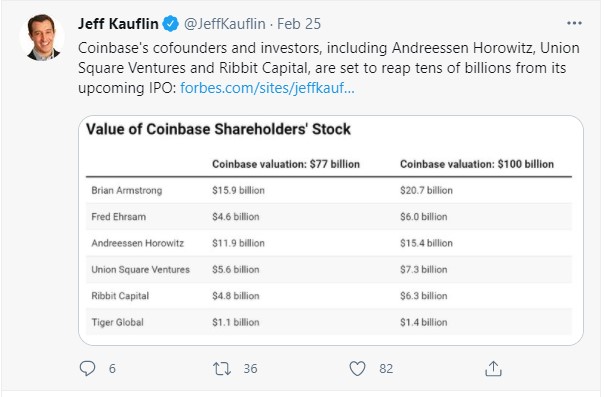Screen dimensions: 607x397
Task: Open the share tweet upload icon
Action: [493, 368]
